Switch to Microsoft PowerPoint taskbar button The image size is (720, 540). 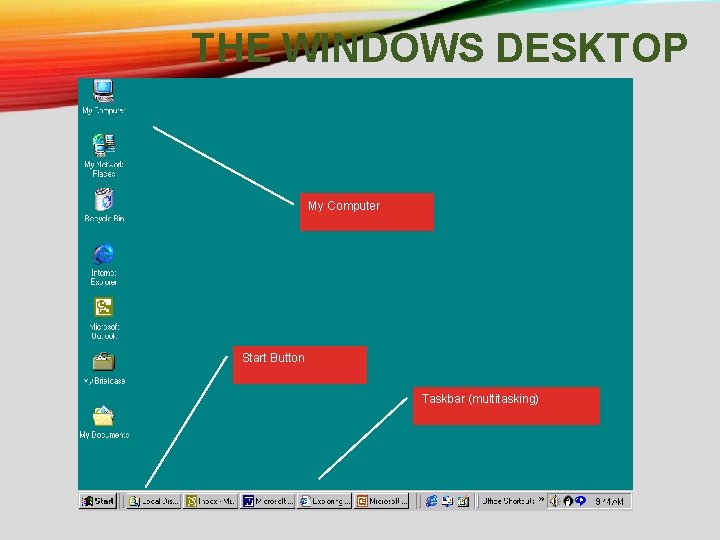(x=382, y=501)
